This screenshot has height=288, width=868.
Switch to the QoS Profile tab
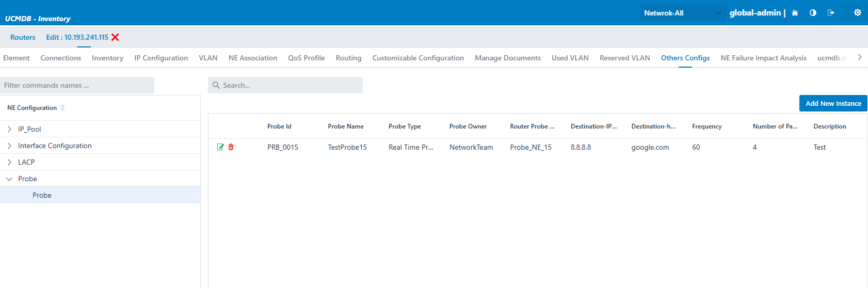(306, 58)
